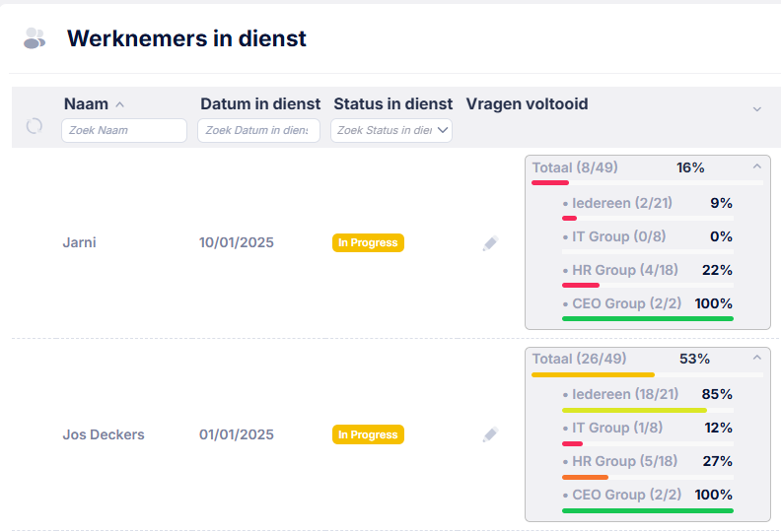Screen dimensions: 781x532
Task: Click Jarni's green CEO Group progress bar
Action: [x=648, y=318]
